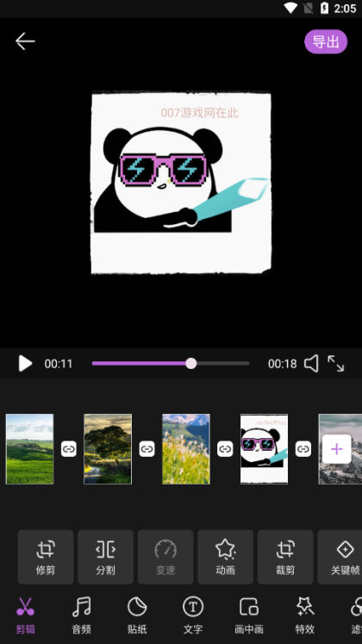Switch to the 音频 audio tab

[x=81, y=616]
